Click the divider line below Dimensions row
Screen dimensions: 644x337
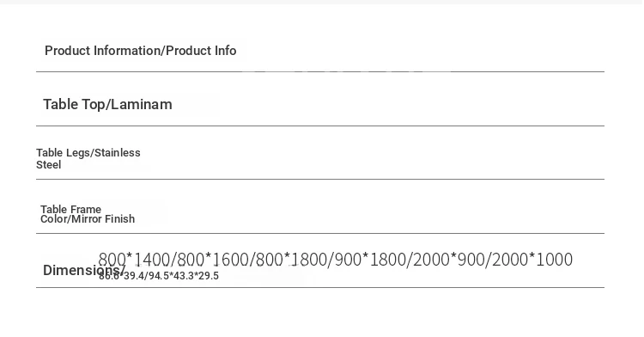[320, 288]
